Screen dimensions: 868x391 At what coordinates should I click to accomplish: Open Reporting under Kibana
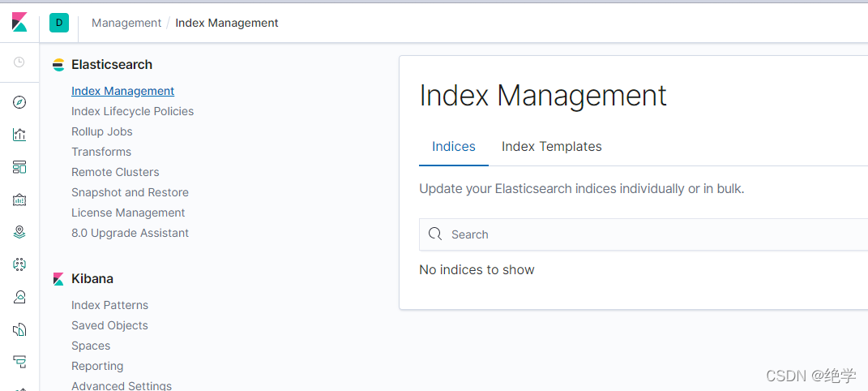[x=97, y=366]
